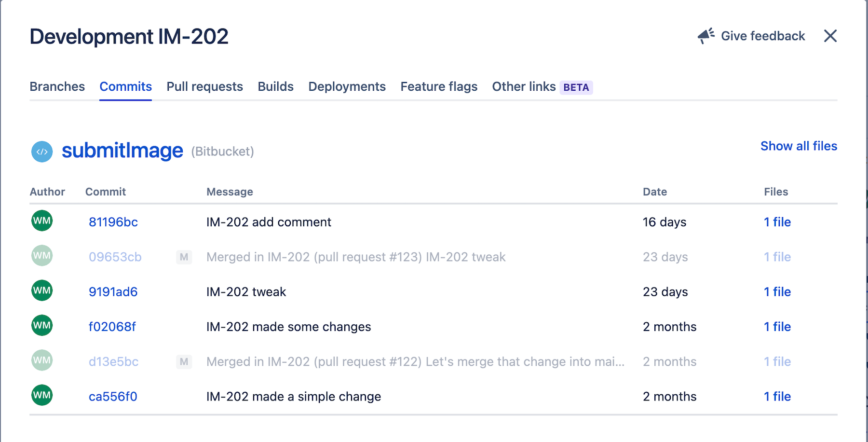Select the Builds tab
868x442 pixels.
point(275,86)
